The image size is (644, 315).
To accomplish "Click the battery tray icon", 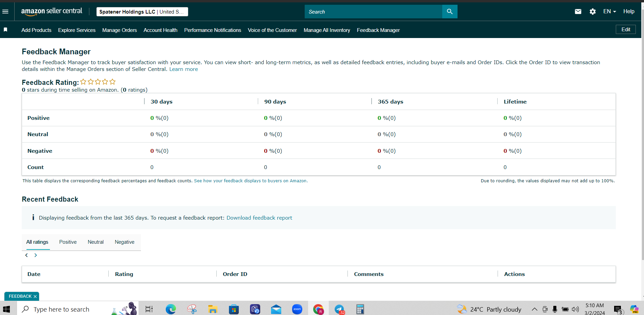I will [565, 309].
